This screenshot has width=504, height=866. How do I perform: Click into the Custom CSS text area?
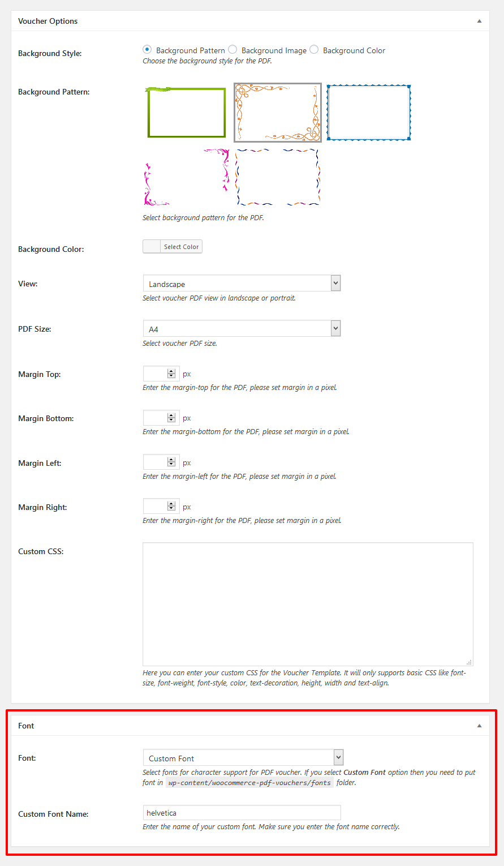point(308,604)
